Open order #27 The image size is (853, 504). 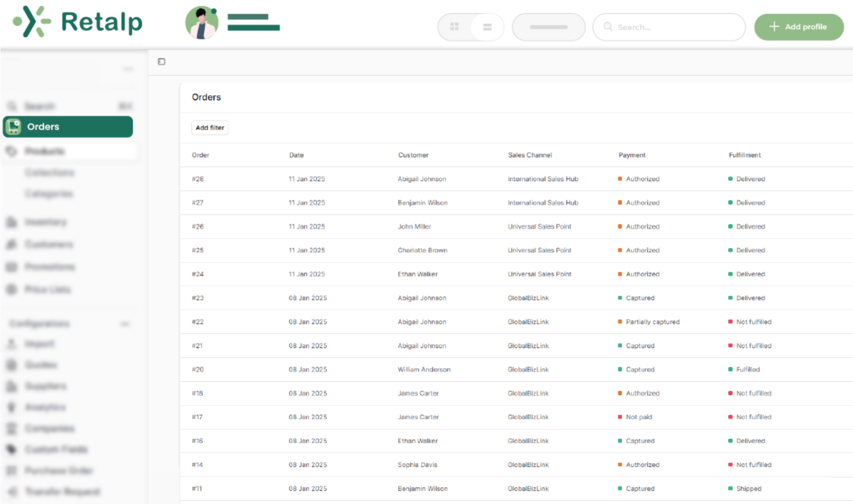click(x=198, y=203)
